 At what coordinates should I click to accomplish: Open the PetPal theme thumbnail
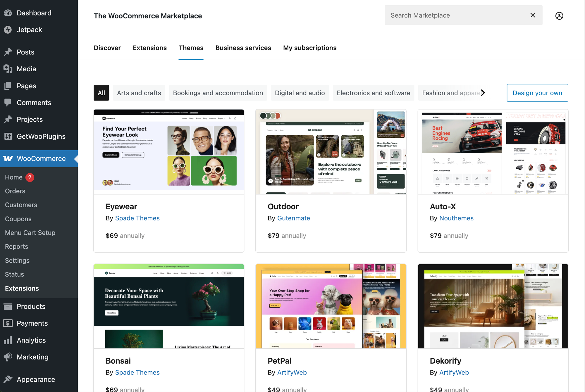click(331, 306)
